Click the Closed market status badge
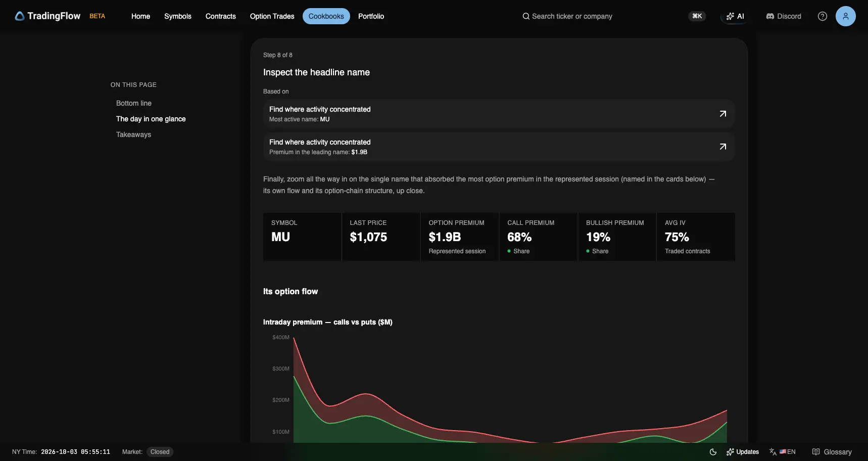This screenshot has width=868, height=461. [x=160, y=452]
